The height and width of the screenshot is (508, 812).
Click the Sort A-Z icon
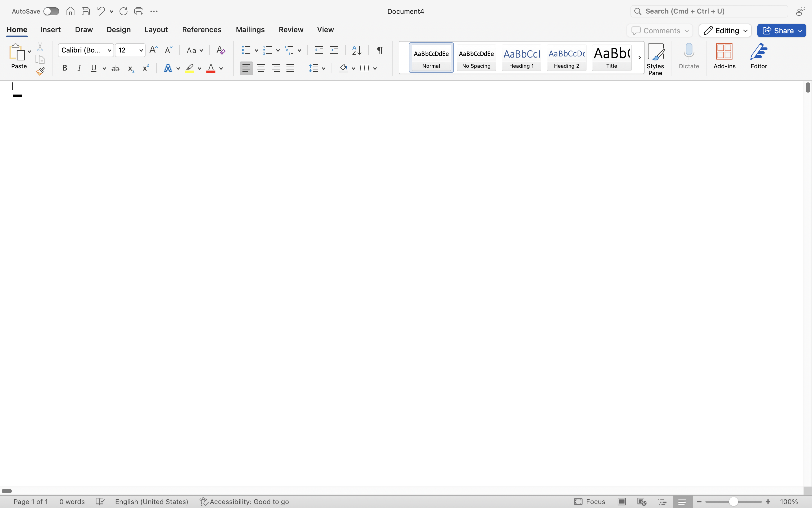tap(357, 50)
